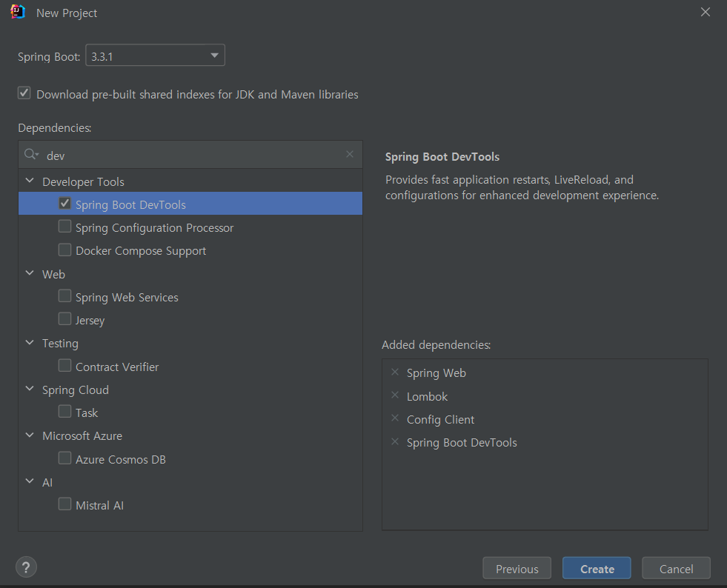Click the Cancel button
This screenshot has height=588, width=727.
click(676, 569)
